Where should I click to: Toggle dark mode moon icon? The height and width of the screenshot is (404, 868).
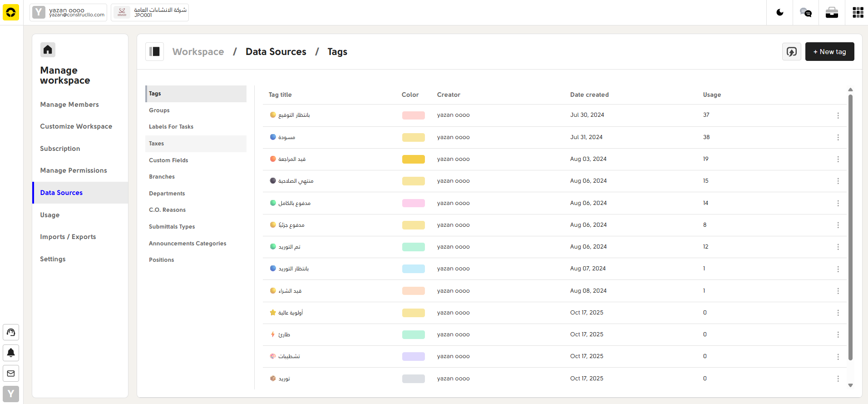(780, 12)
